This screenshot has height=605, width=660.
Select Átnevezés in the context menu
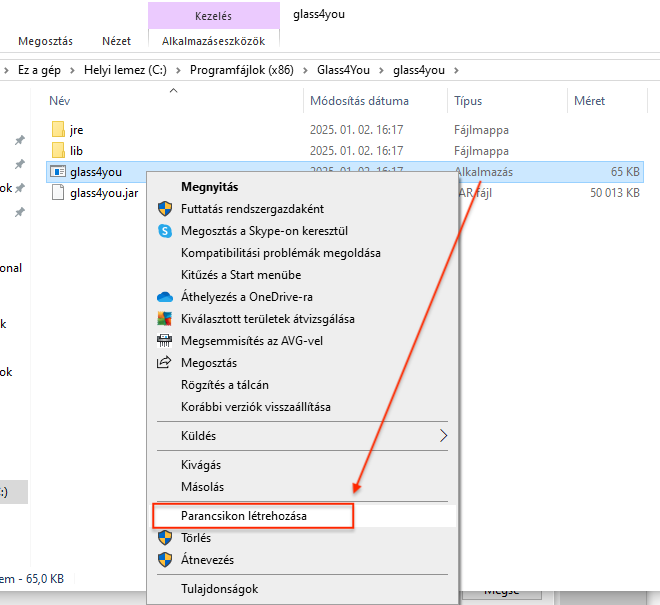pyautogui.click(x=207, y=560)
